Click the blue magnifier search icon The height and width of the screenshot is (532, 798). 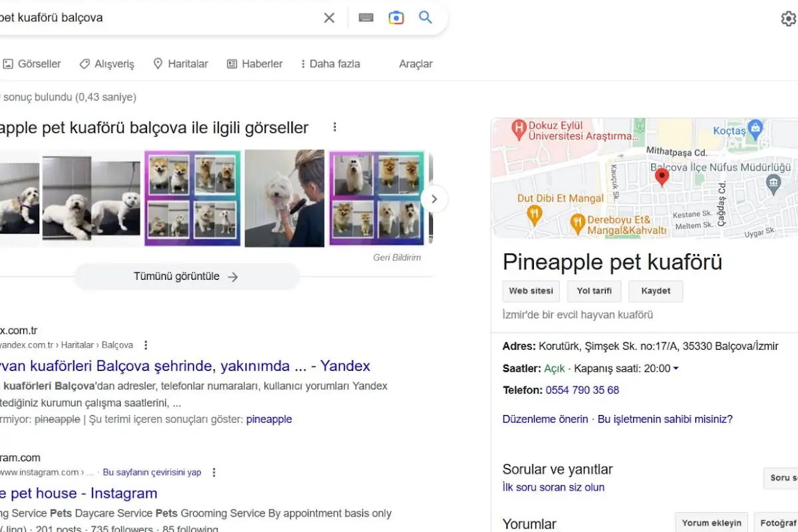coord(426,17)
